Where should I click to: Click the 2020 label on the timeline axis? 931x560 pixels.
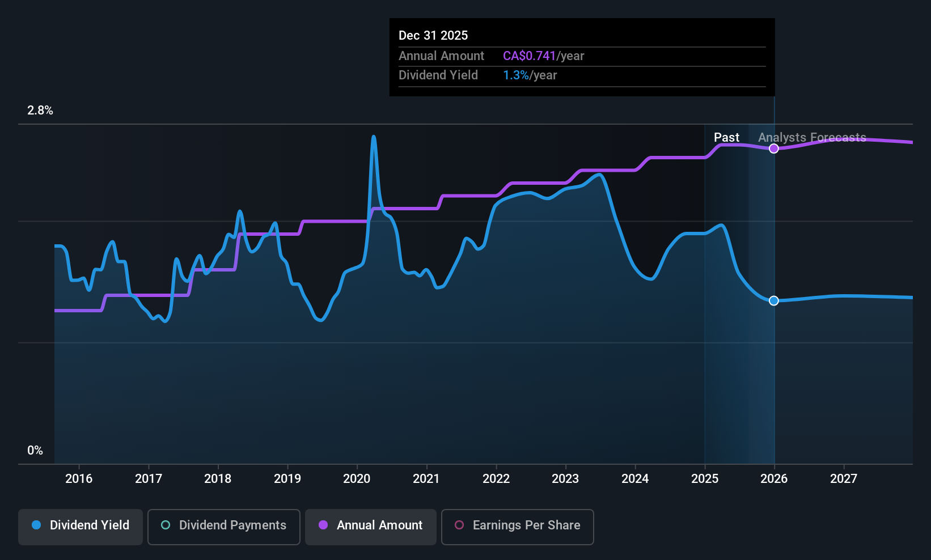pos(357,479)
